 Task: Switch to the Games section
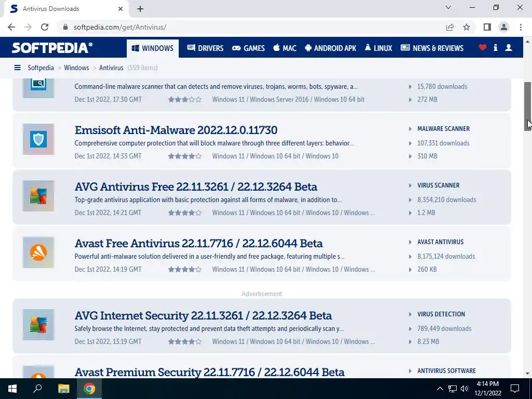[248, 48]
